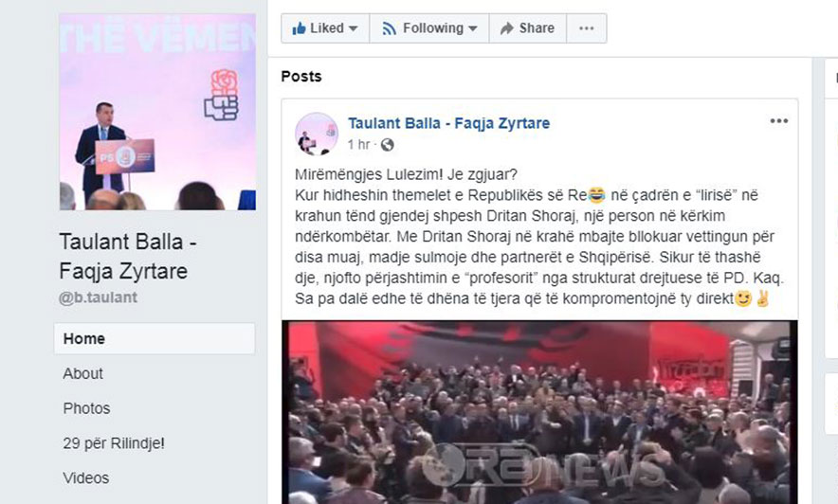Click the RSS feed icon beside Following
The image size is (838, 504).
[389, 28]
